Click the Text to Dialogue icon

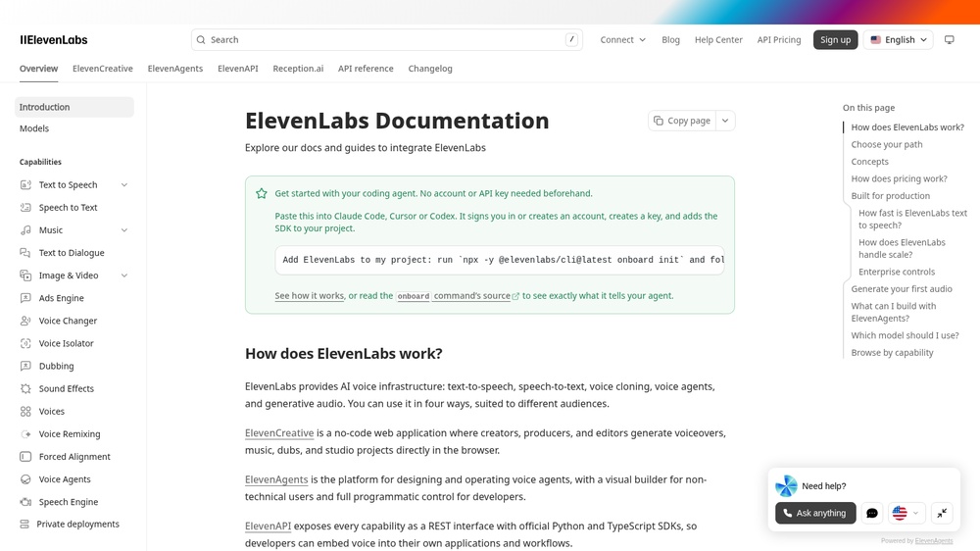pyautogui.click(x=25, y=253)
